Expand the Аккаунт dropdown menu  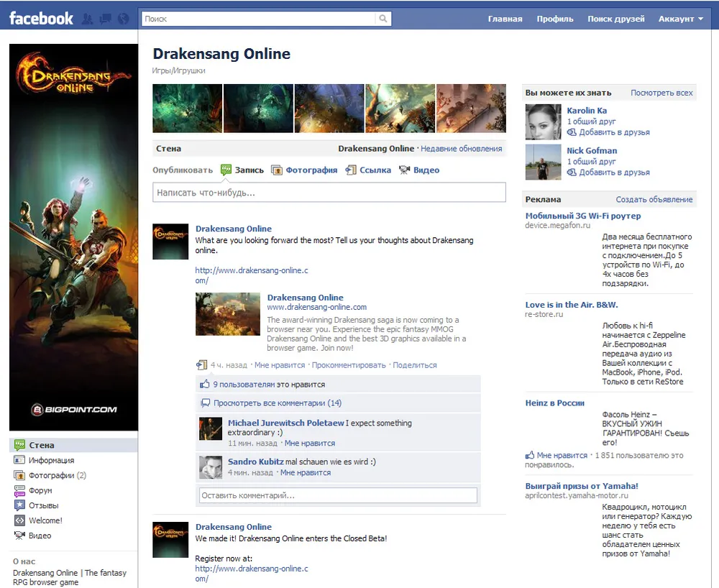pos(681,19)
